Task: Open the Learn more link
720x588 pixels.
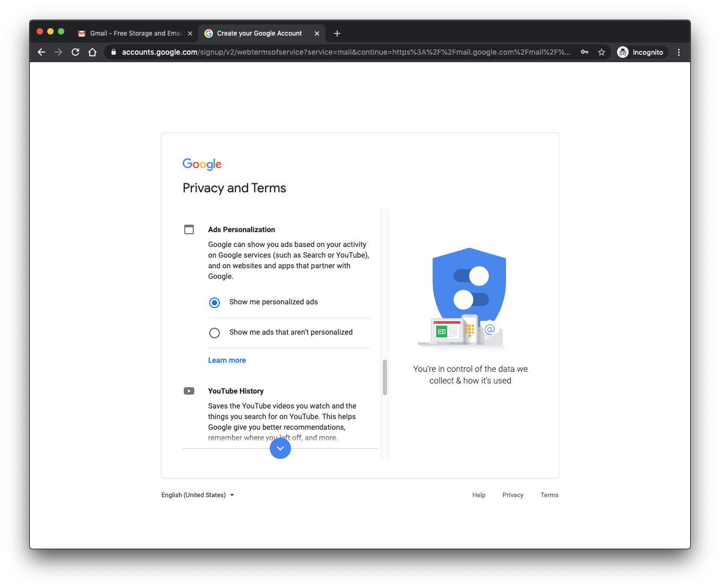Action: 227,360
